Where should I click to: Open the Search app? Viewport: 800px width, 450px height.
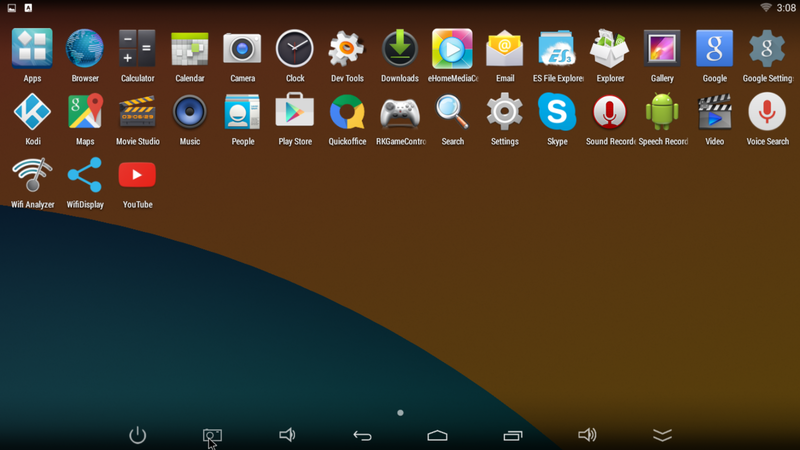453,112
